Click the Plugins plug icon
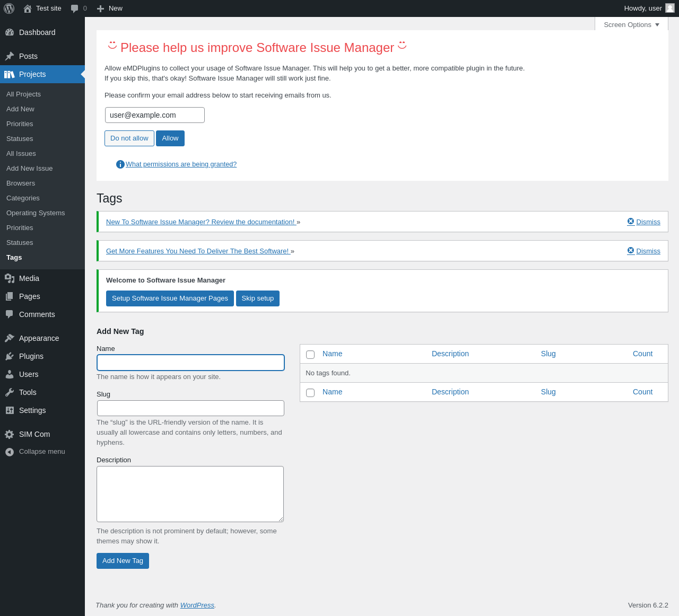The width and height of the screenshot is (679, 616). 10,356
